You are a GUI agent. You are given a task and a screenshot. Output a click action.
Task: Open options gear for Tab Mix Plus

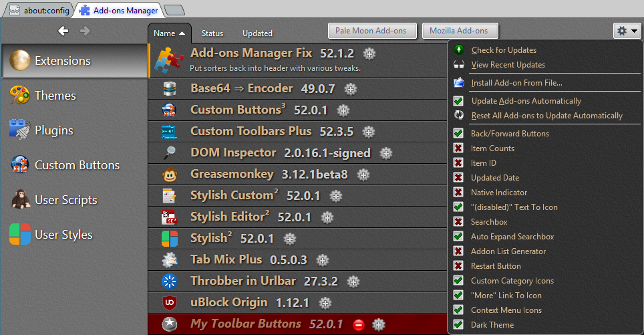tap(323, 260)
